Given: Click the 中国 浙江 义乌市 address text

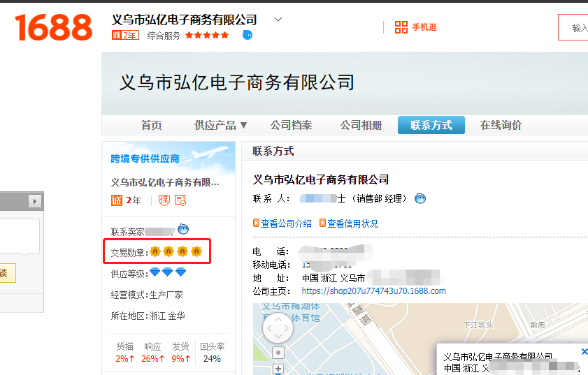Looking at the screenshot, I should (x=334, y=278).
